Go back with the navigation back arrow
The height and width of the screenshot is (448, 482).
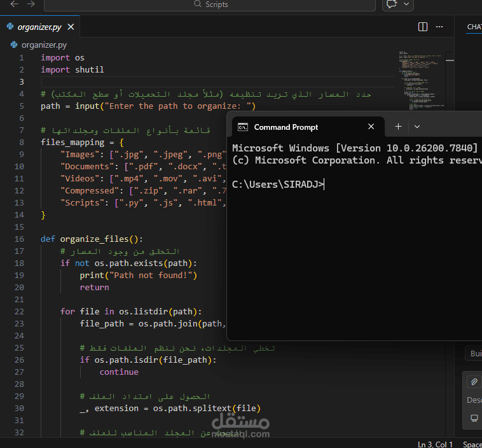[x=14, y=4]
